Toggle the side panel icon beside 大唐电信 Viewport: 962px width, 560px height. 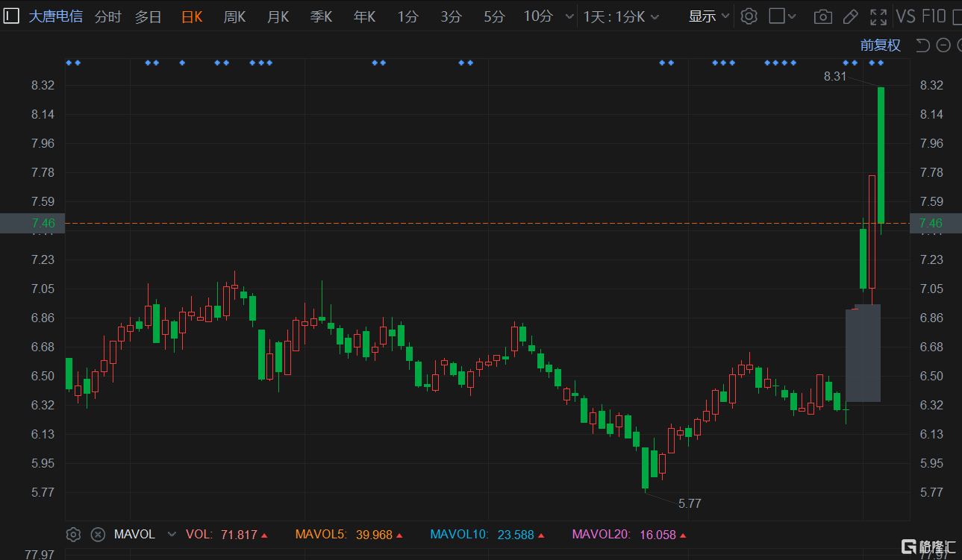click(11, 16)
